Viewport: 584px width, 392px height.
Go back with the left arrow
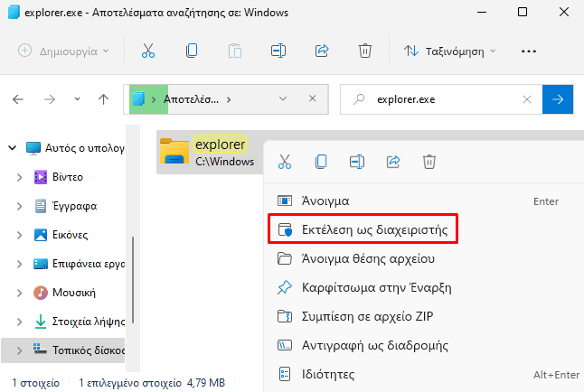pos(18,99)
